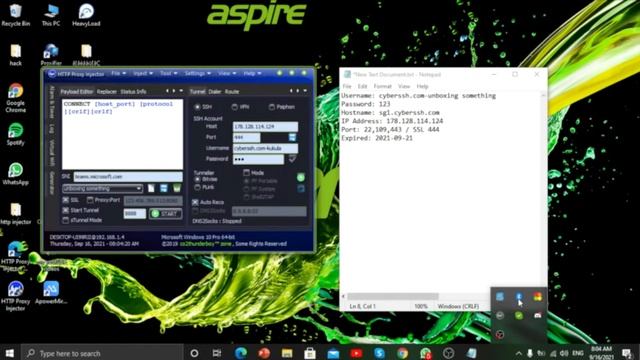This screenshot has width=640, height=360.
Task: Click Discord icon in tray overflow popup
Action: (x=538, y=316)
